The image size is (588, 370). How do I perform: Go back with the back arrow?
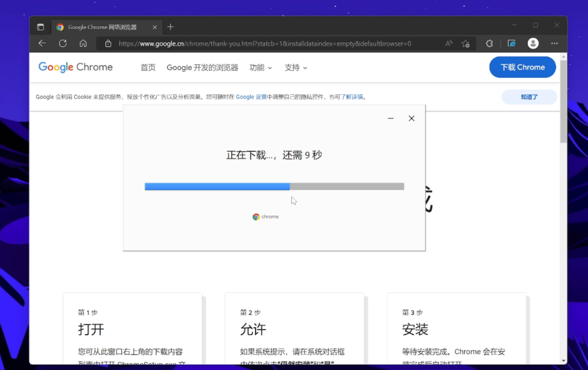pos(42,44)
